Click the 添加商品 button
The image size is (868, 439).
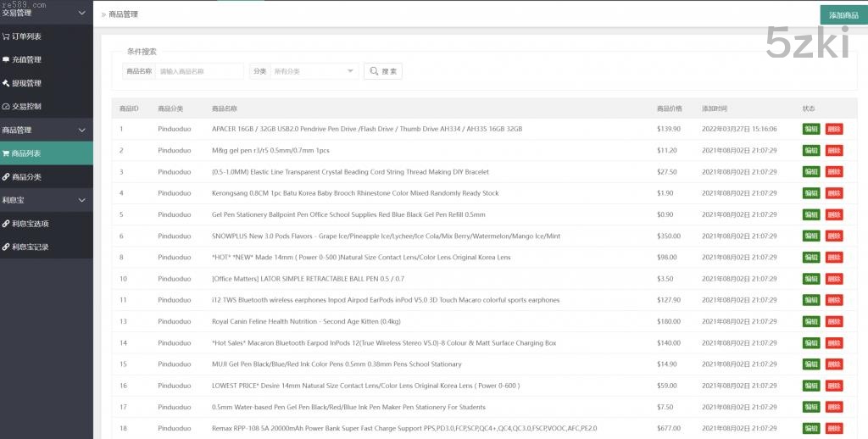pyautogui.click(x=843, y=15)
